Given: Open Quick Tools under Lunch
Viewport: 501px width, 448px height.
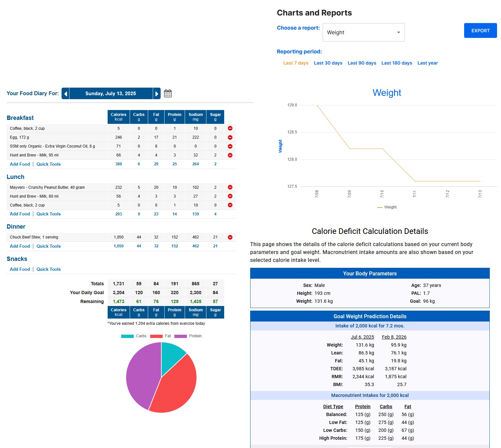Looking at the screenshot, I should pyautogui.click(x=48, y=214).
